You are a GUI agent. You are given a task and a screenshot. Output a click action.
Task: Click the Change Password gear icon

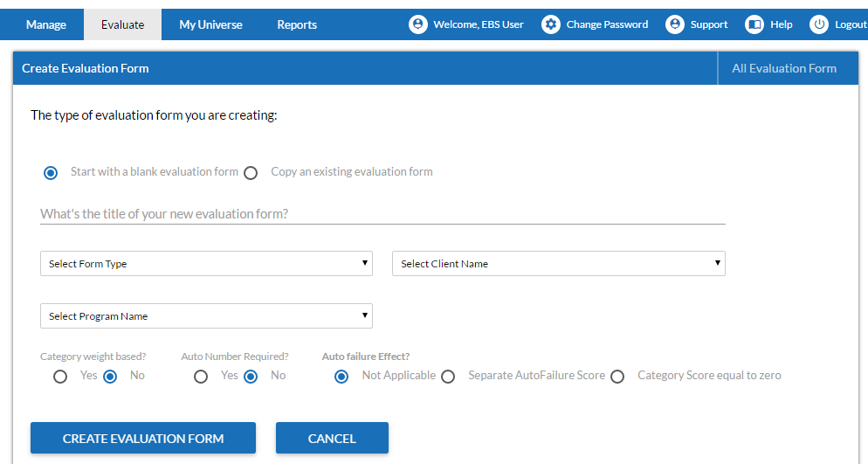[x=551, y=24]
